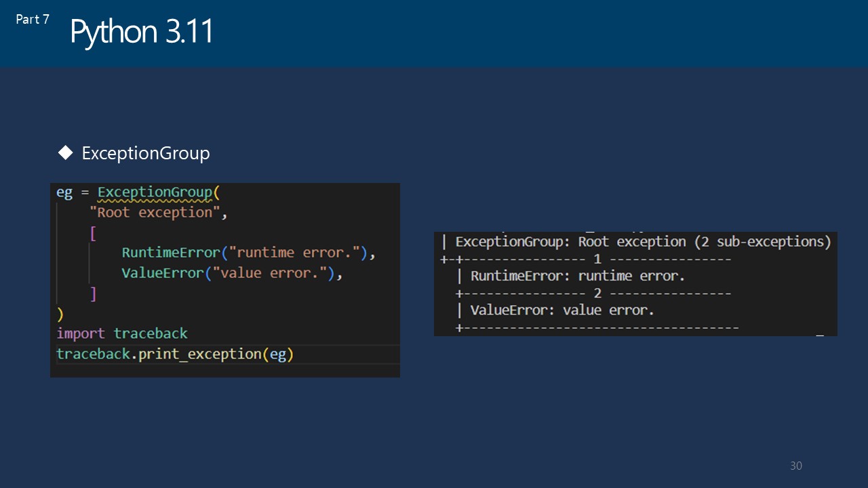Screen dimensions: 868x488
Task: Click the output line "ValueError: value error."
Action: (x=562, y=310)
